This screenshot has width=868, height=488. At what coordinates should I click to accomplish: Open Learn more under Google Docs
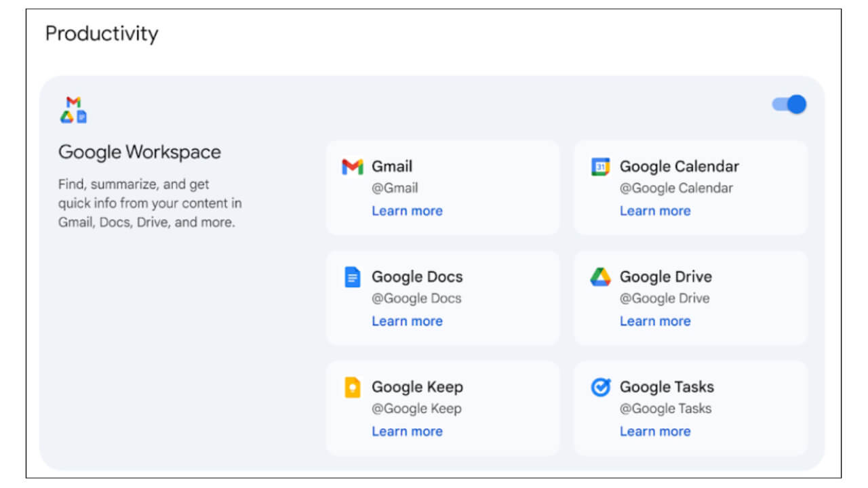coord(407,321)
